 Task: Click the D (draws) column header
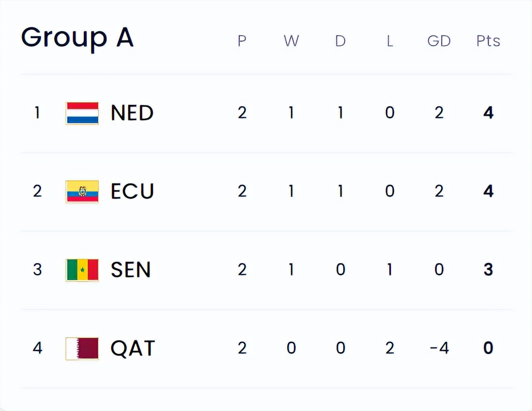pyautogui.click(x=341, y=41)
